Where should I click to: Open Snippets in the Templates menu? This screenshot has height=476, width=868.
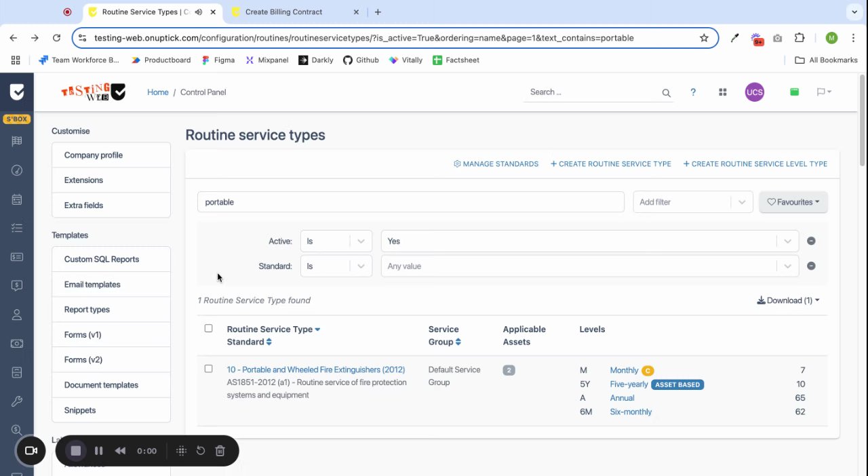pyautogui.click(x=111, y=410)
